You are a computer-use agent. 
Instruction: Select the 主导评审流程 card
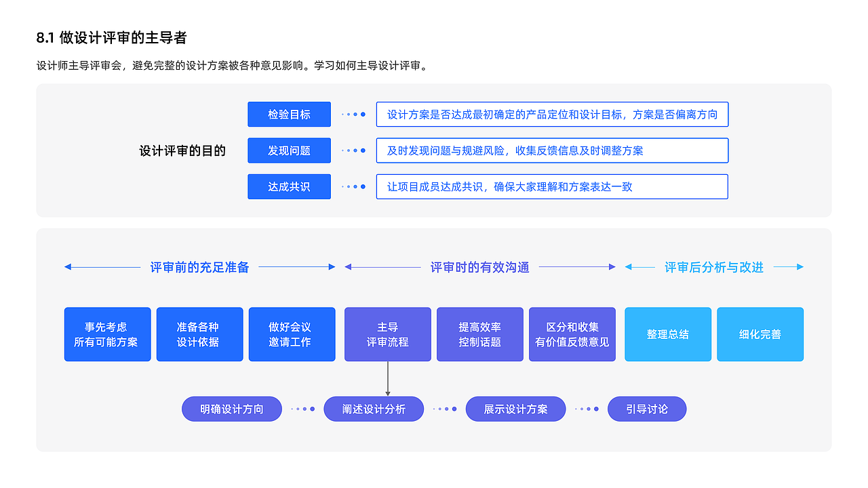pyautogui.click(x=387, y=334)
